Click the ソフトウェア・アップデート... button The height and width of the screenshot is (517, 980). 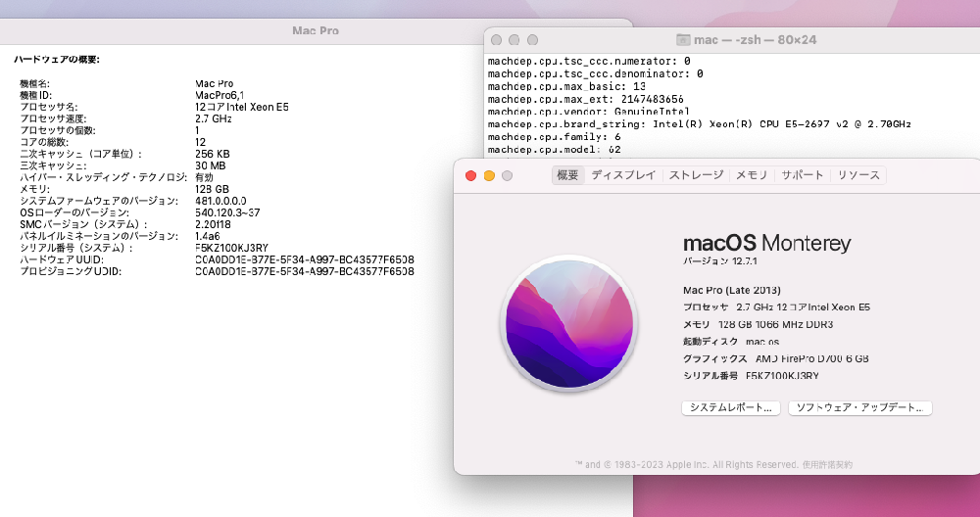860,407
